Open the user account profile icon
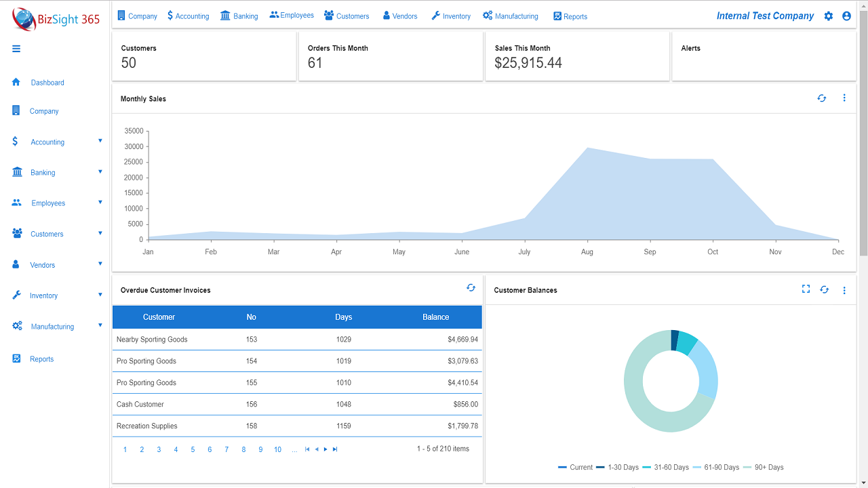 [846, 16]
